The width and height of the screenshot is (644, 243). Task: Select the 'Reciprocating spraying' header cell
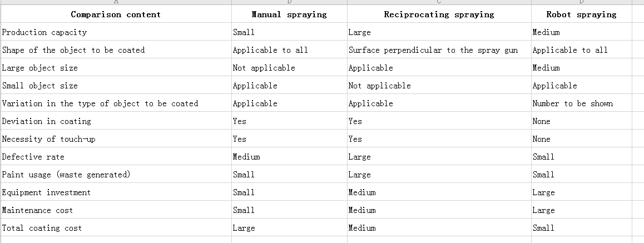(439, 14)
